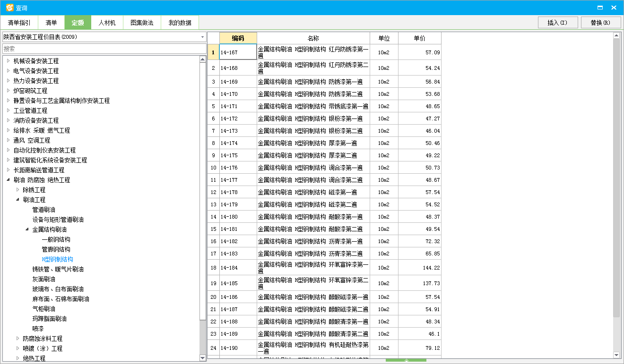
Task: Select 建筑智能化系统设备安装工程 in tree
Action: pos(50,160)
